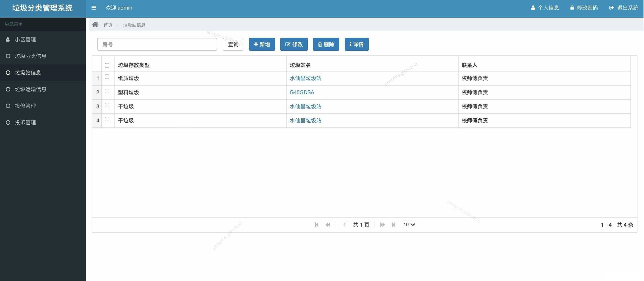Open the G45GDSA station link
The height and width of the screenshot is (281, 644).
click(x=302, y=92)
